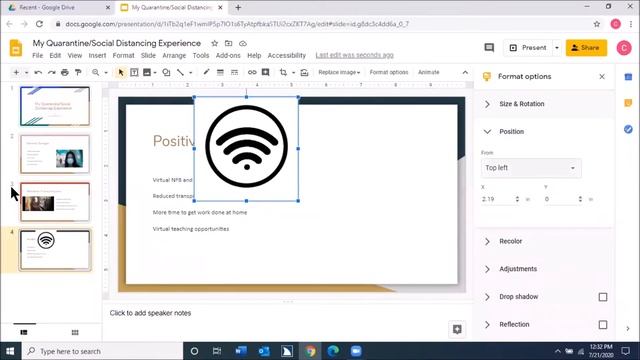This screenshot has width=640, height=360.
Task: Click the reset image icon
Action: pos(304,73)
